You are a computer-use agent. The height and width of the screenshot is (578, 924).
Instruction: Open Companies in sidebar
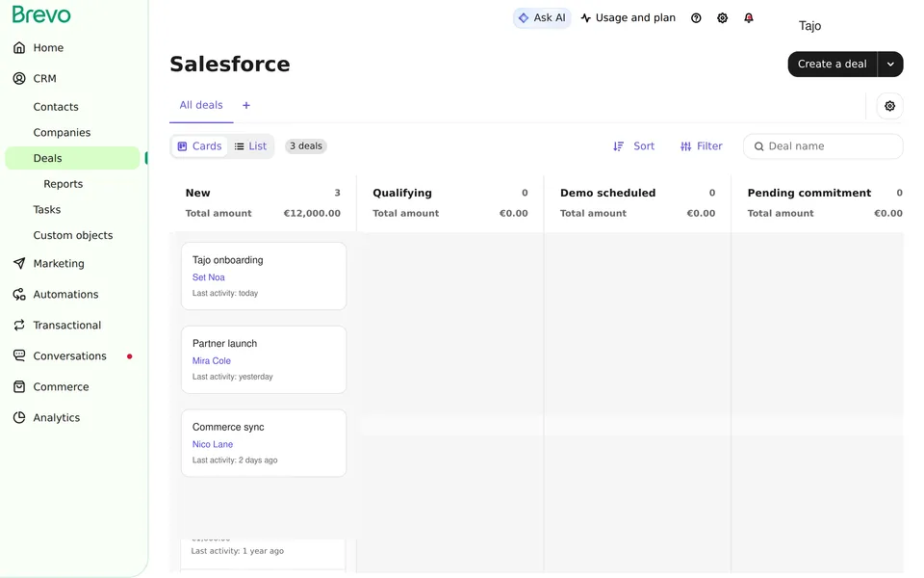click(62, 133)
